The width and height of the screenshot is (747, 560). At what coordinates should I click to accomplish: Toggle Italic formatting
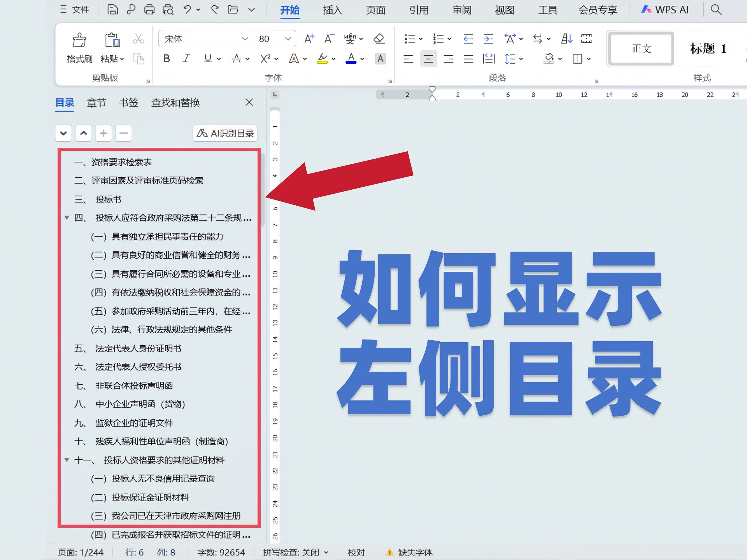tap(186, 59)
